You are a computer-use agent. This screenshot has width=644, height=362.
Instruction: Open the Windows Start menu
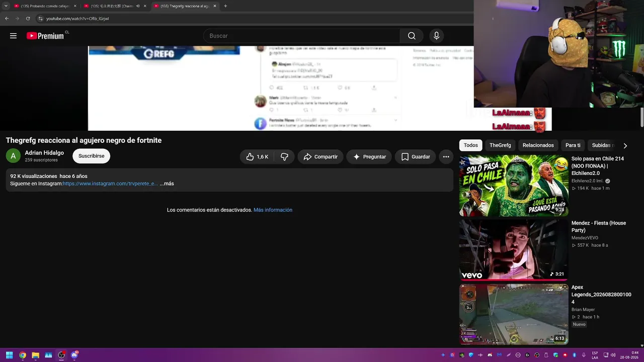click(9, 355)
